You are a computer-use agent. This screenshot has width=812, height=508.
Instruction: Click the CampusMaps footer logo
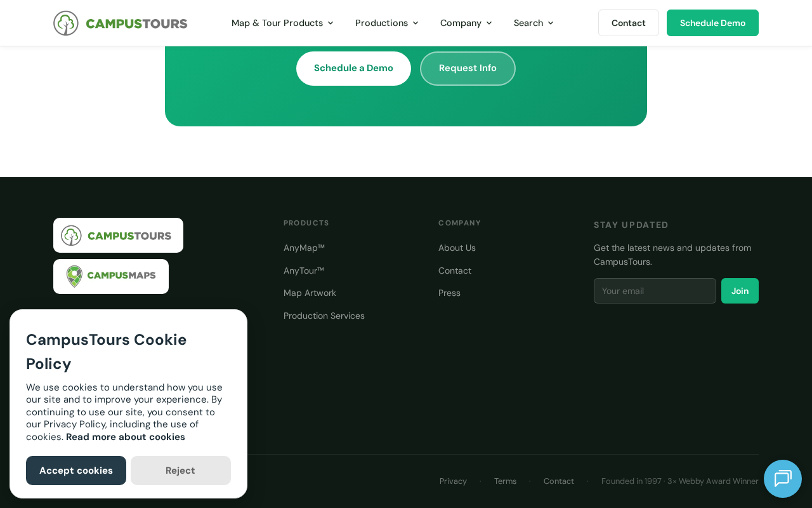[x=111, y=276]
